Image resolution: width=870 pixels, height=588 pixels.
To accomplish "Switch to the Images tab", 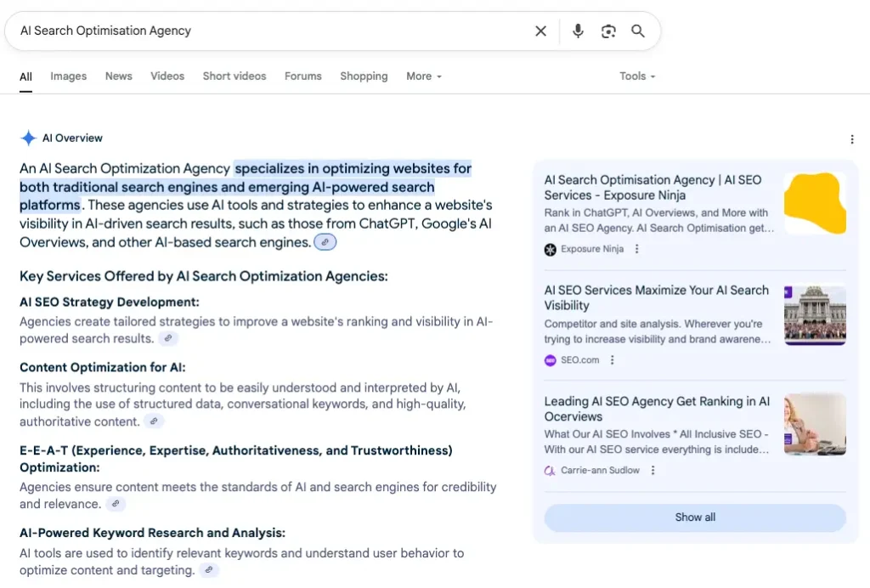I will point(68,76).
